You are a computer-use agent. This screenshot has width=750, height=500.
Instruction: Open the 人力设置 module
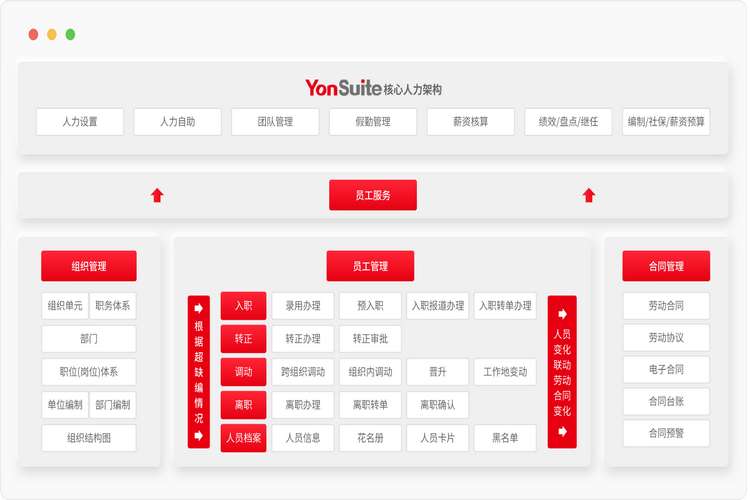tap(80, 122)
